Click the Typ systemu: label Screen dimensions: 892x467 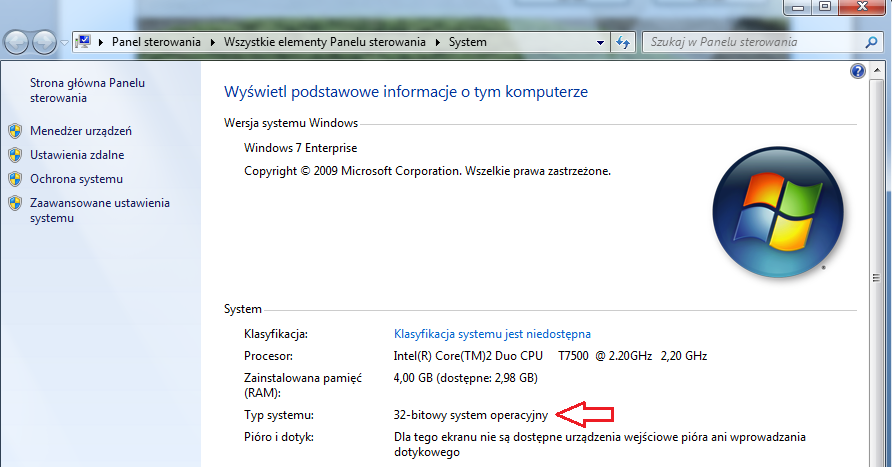[279, 415]
